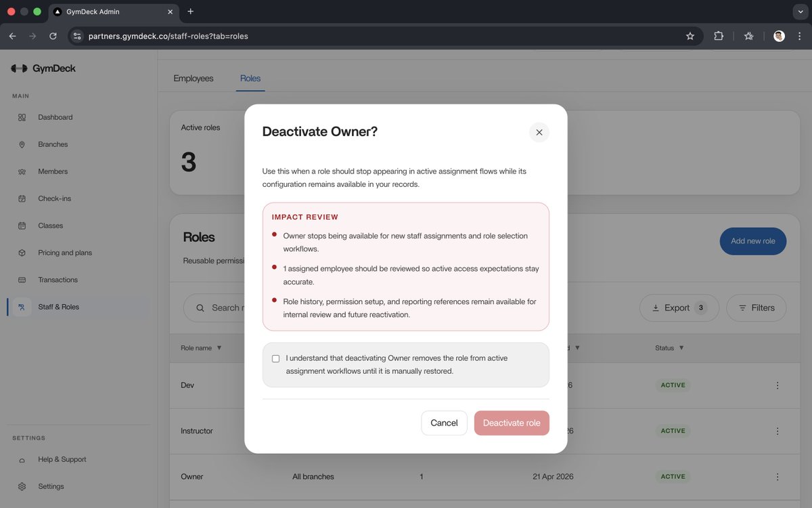Export the roles list
The height and width of the screenshot is (508, 812).
[x=679, y=308]
